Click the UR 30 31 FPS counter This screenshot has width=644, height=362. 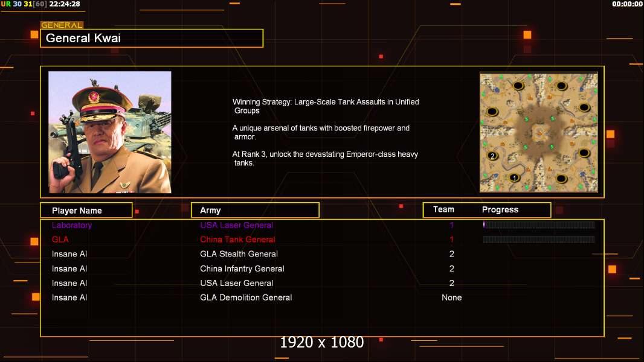click(24, 4)
